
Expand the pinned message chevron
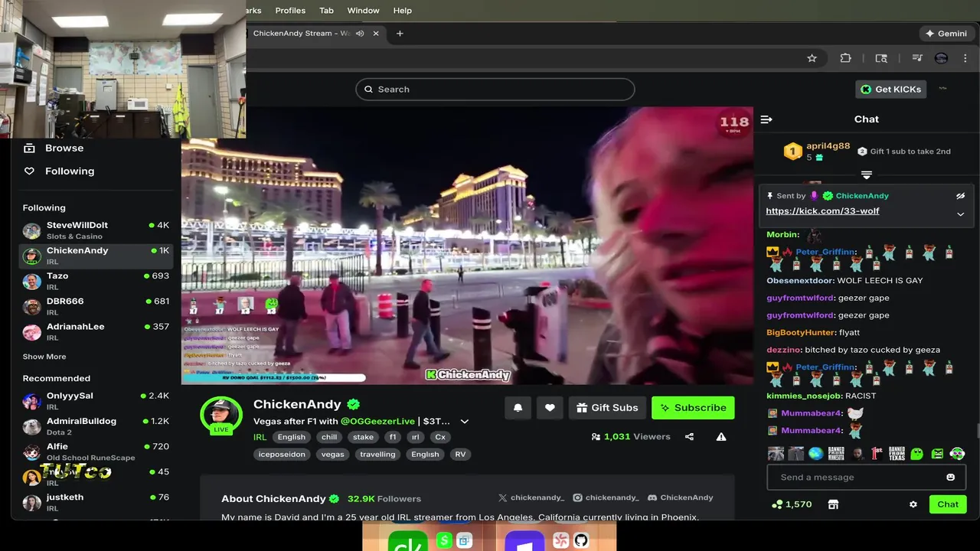(961, 214)
